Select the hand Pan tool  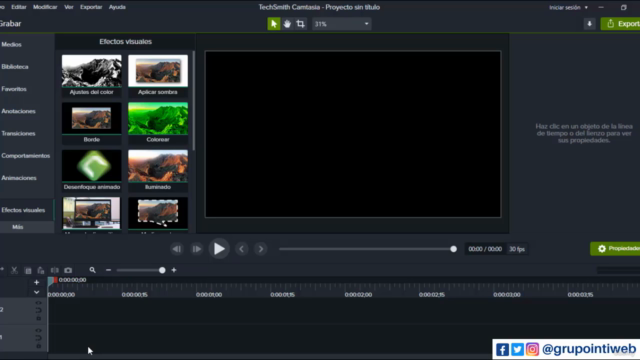click(287, 24)
